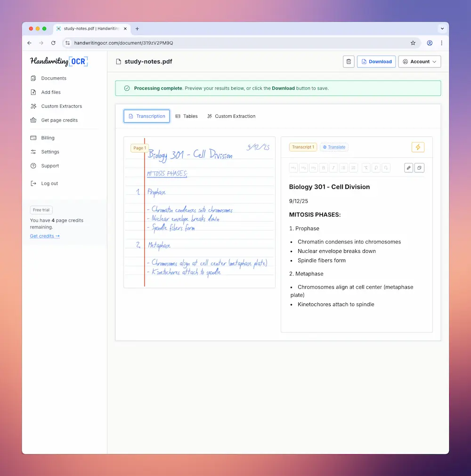The width and height of the screenshot is (471, 476).
Task: Re-run processing via the lightning bolt icon
Action: click(x=418, y=147)
